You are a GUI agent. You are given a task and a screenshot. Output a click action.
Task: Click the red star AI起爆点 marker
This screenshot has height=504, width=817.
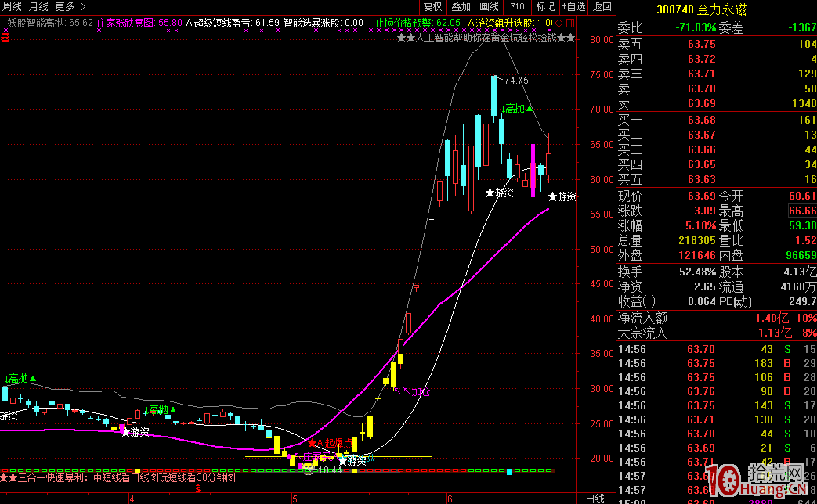[x=313, y=443]
